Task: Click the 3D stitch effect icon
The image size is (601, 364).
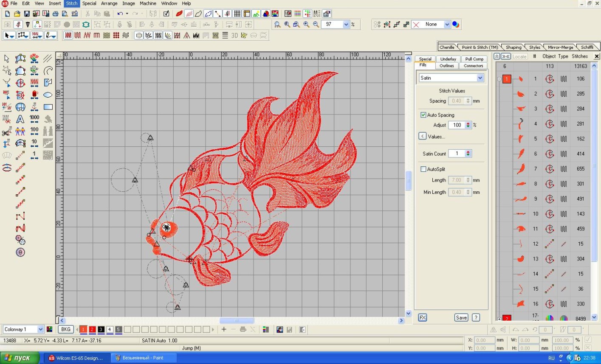Action: (x=234, y=36)
